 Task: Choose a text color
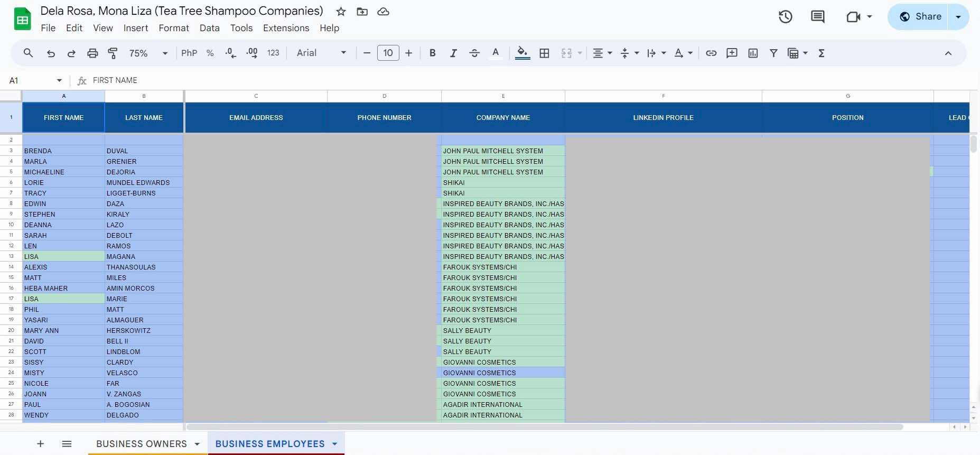496,53
